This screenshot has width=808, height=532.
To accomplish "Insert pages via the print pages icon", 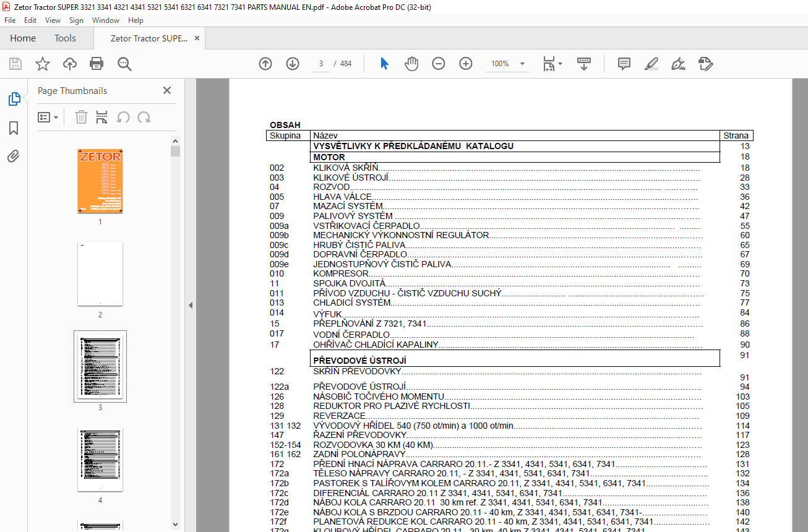I will [102, 117].
